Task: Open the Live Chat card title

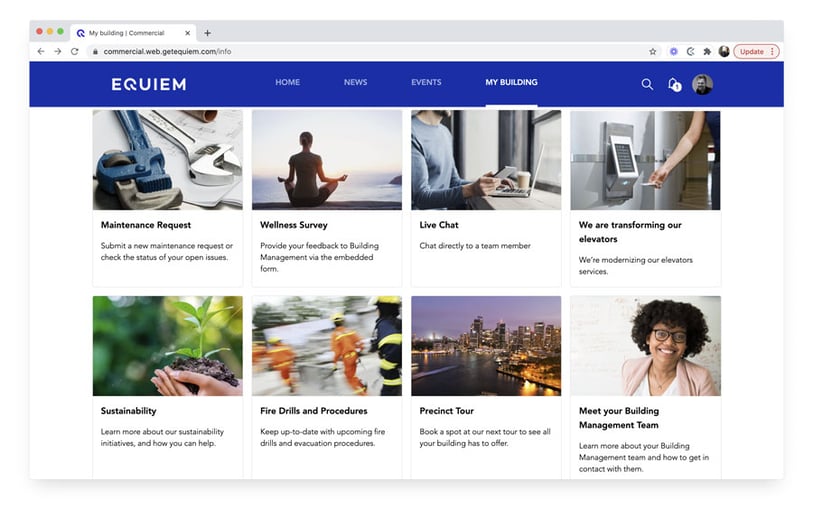Action: pos(439,225)
